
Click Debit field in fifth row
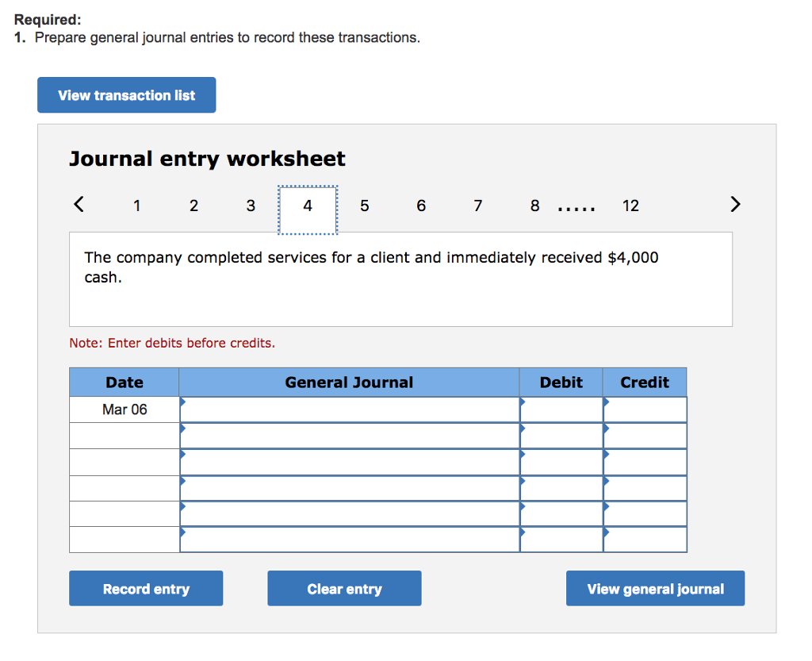point(561,514)
